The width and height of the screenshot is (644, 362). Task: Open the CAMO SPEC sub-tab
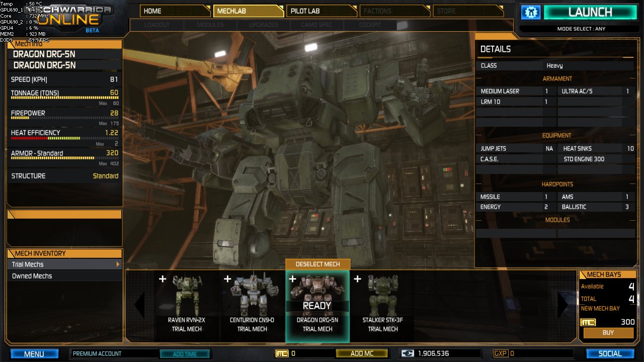pos(317,25)
